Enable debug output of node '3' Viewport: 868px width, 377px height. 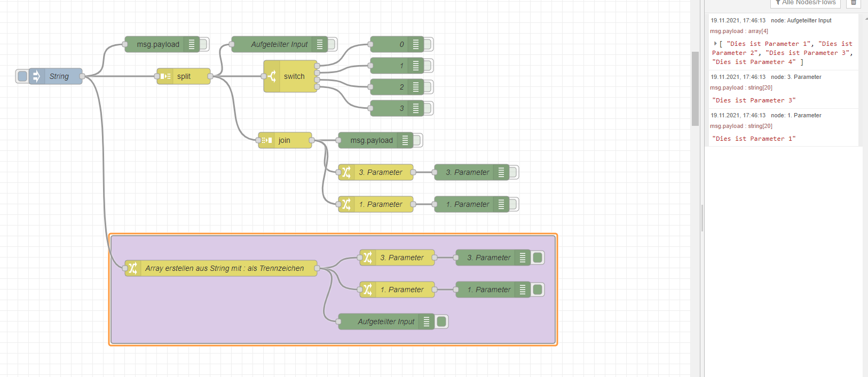pyautogui.click(x=429, y=108)
